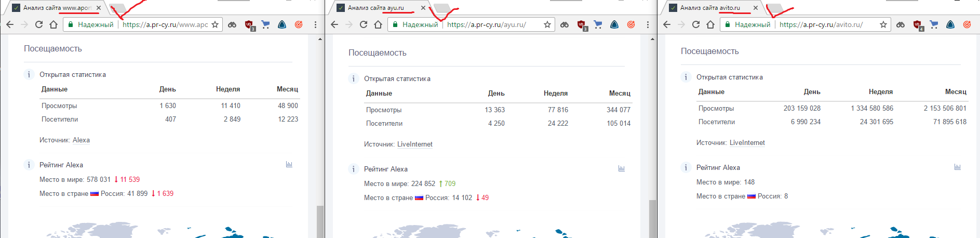Select tab 'Анализ сайта ayu.ru'
This screenshot has height=238, width=980.
(x=380, y=8)
